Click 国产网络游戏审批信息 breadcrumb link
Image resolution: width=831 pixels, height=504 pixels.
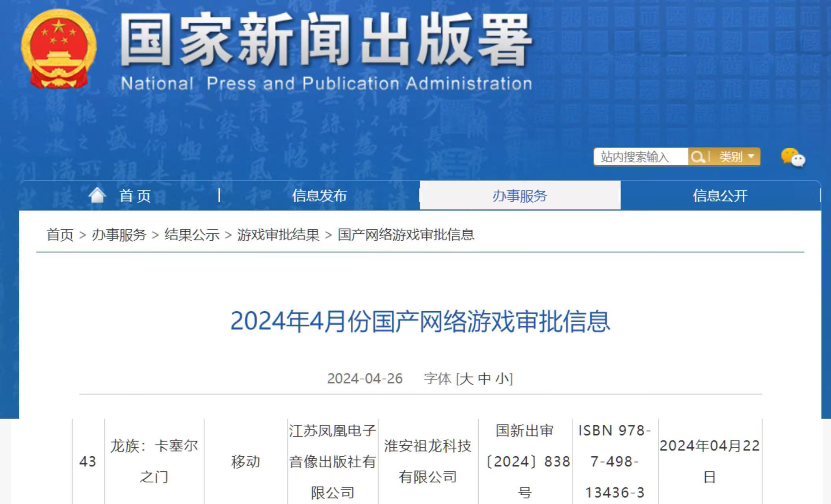coord(406,235)
